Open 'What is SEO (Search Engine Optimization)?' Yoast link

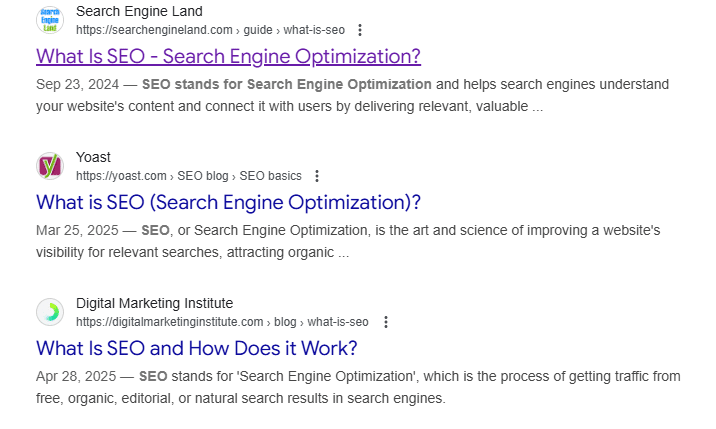coord(228,202)
